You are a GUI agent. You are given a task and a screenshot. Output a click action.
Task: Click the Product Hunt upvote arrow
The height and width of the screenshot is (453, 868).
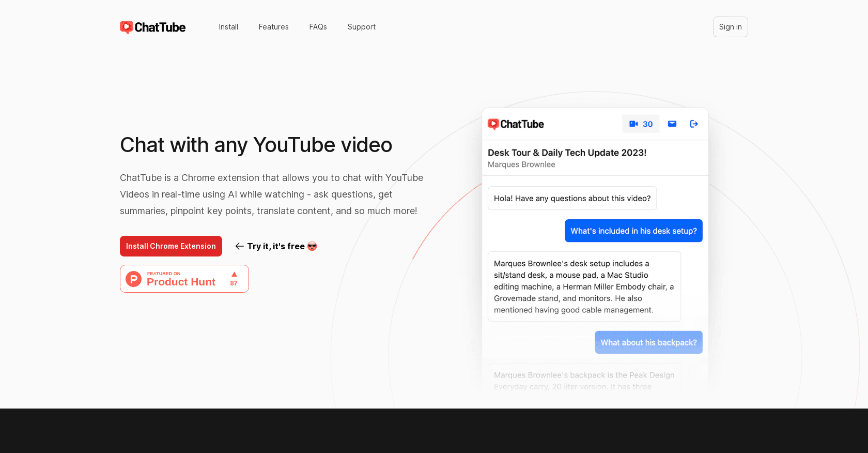[x=234, y=274]
